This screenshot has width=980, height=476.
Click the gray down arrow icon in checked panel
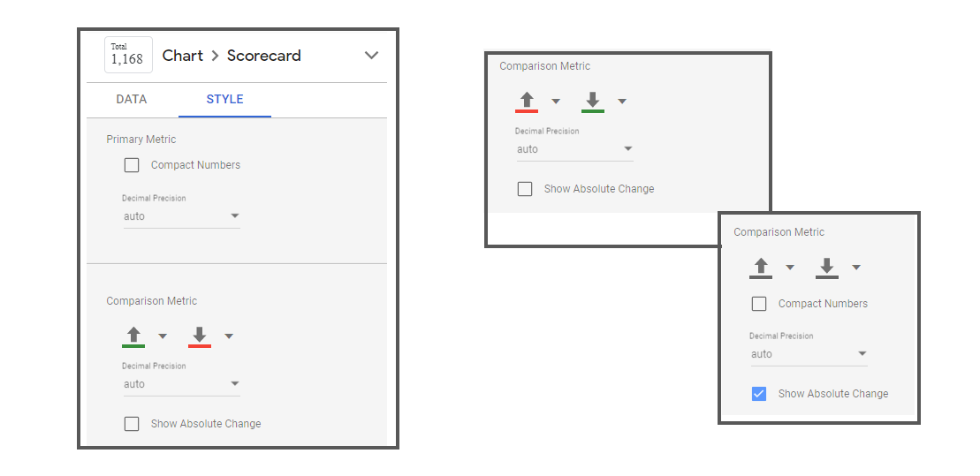click(827, 267)
